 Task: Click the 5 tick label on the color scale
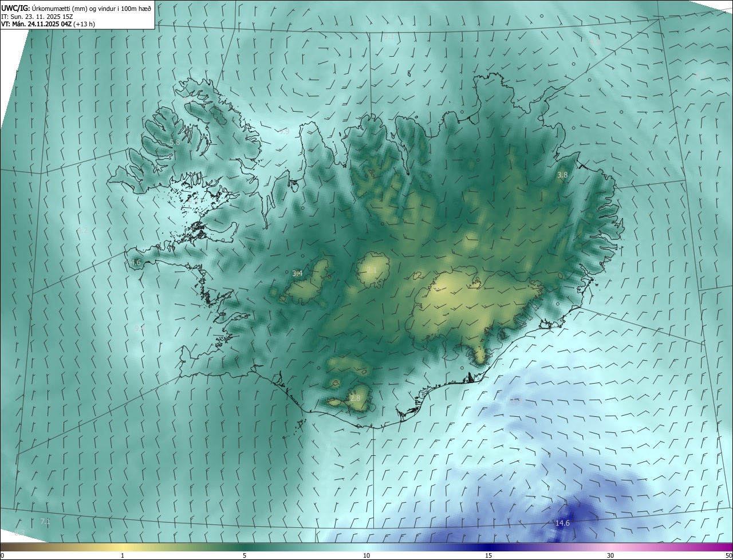pyautogui.click(x=245, y=555)
